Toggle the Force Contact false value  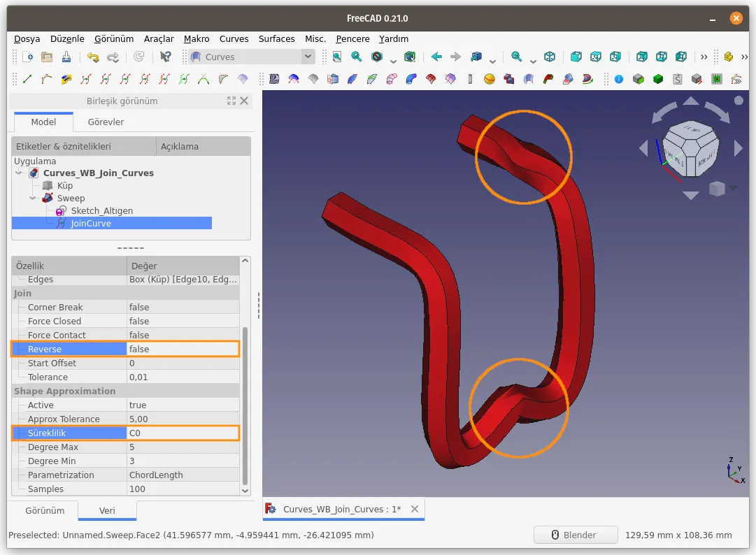(x=183, y=335)
